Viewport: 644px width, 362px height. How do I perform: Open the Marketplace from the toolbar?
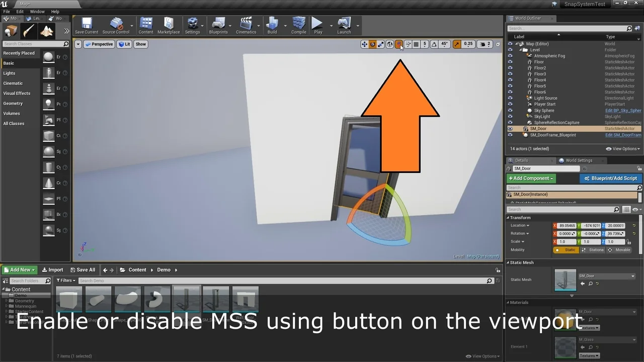coord(169,25)
